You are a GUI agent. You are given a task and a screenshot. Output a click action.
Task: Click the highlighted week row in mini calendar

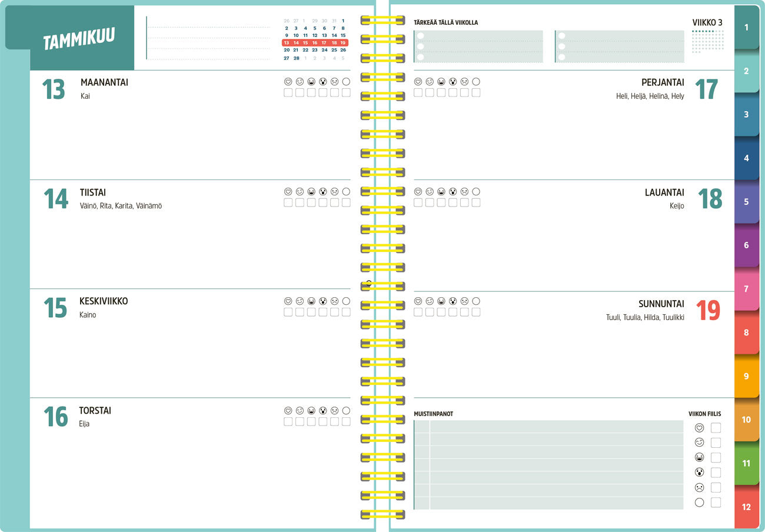(315, 43)
